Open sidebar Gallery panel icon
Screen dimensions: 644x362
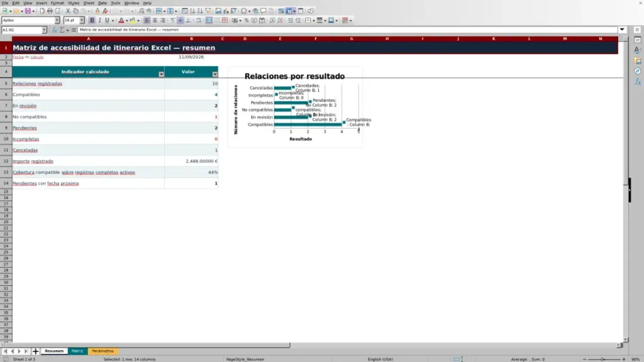pos(638,61)
